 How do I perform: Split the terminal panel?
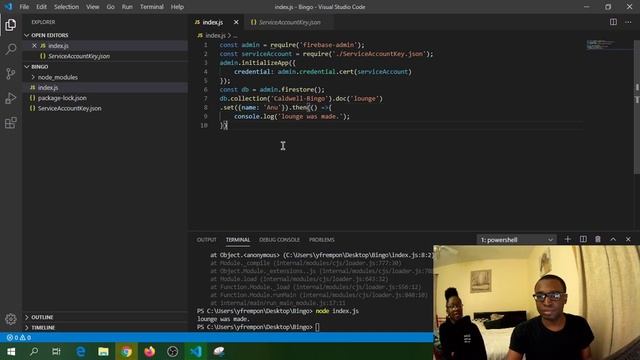pyautogui.click(x=583, y=239)
